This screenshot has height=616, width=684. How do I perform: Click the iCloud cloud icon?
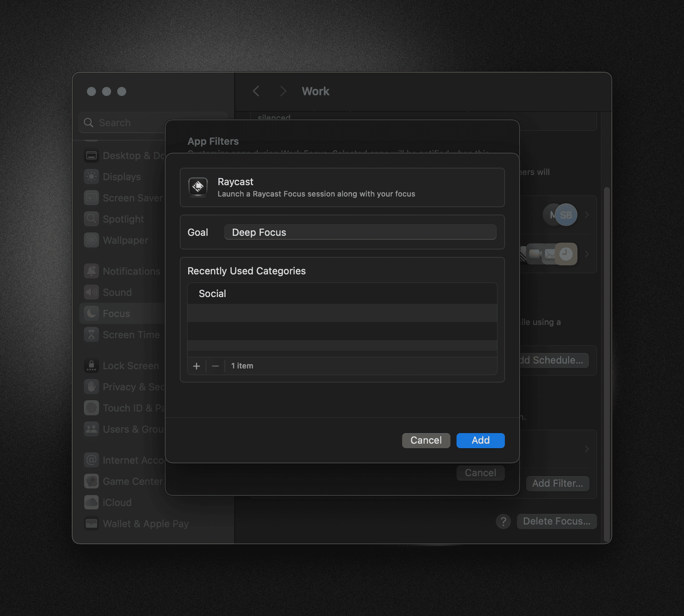91,502
